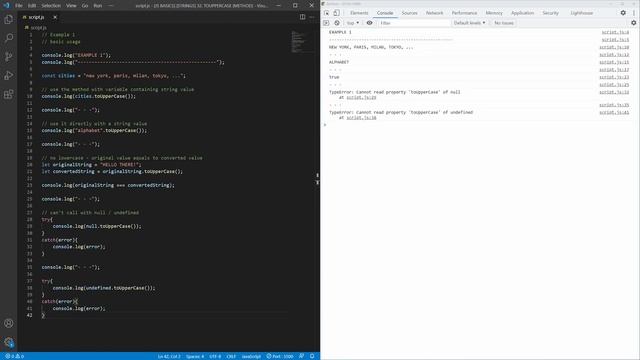Split the editor to the right
This screenshot has width=640, height=360.
coord(302,17)
